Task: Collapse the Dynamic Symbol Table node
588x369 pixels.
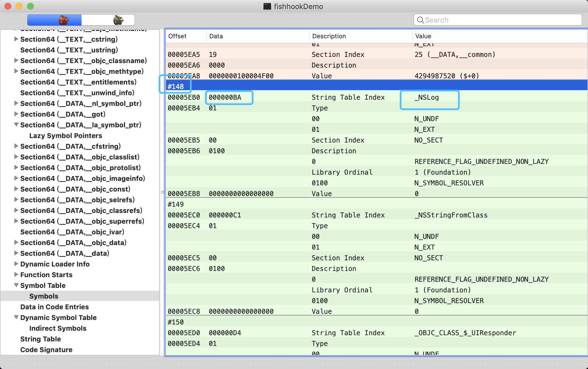Action: 16,317
